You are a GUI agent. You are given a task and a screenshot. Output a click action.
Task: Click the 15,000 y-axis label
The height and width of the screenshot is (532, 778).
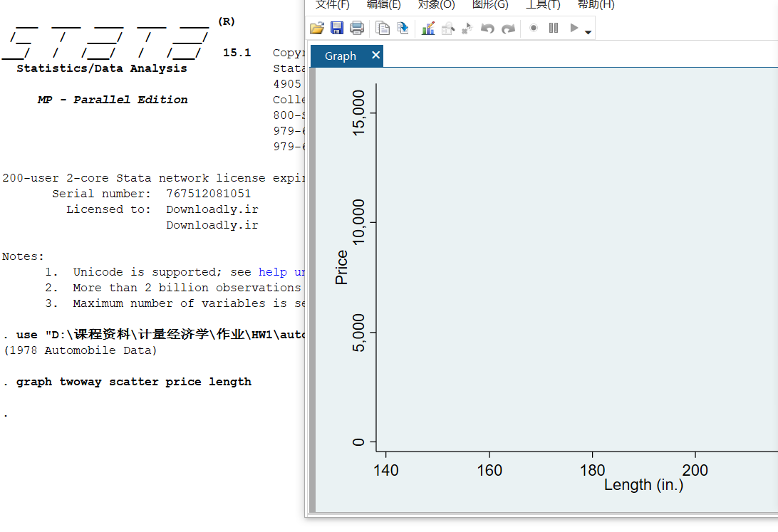coord(358,113)
